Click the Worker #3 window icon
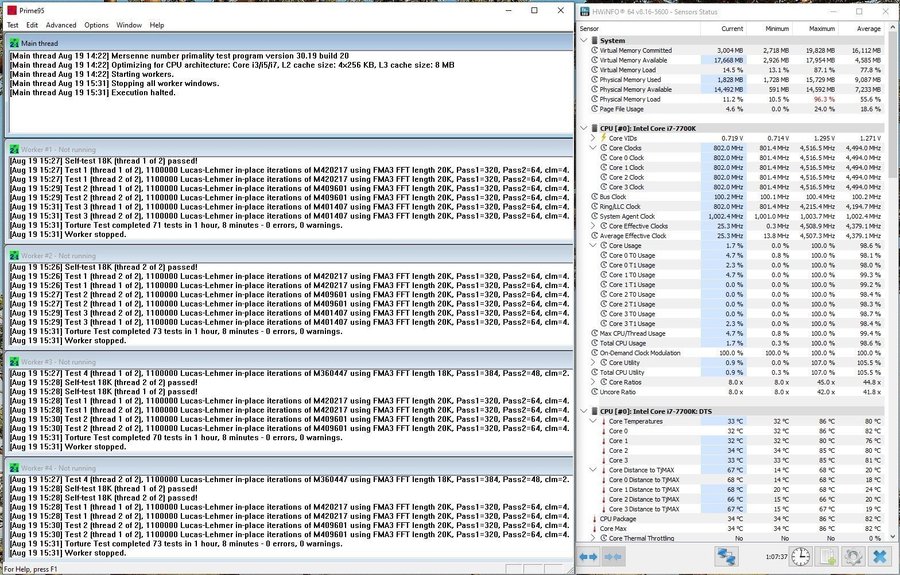 point(14,362)
